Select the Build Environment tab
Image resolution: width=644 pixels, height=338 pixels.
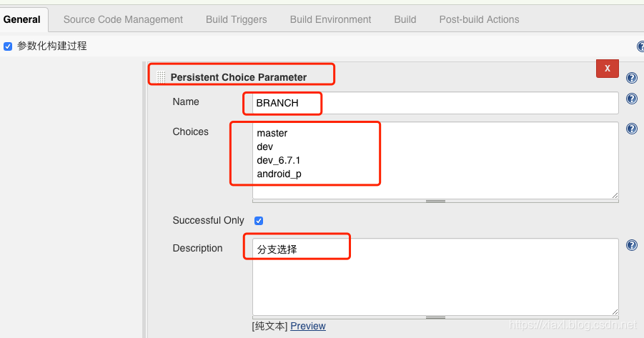coord(330,19)
